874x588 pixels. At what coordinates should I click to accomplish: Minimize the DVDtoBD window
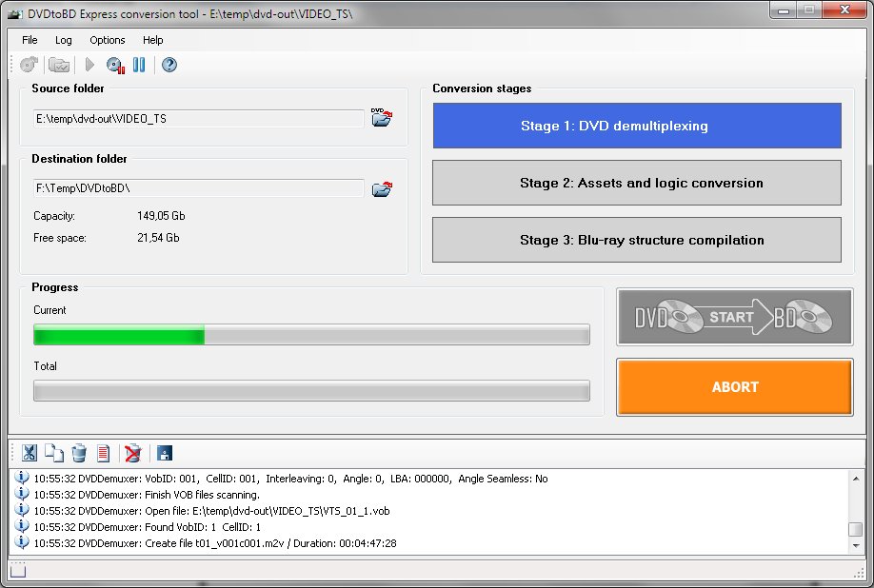[784, 10]
